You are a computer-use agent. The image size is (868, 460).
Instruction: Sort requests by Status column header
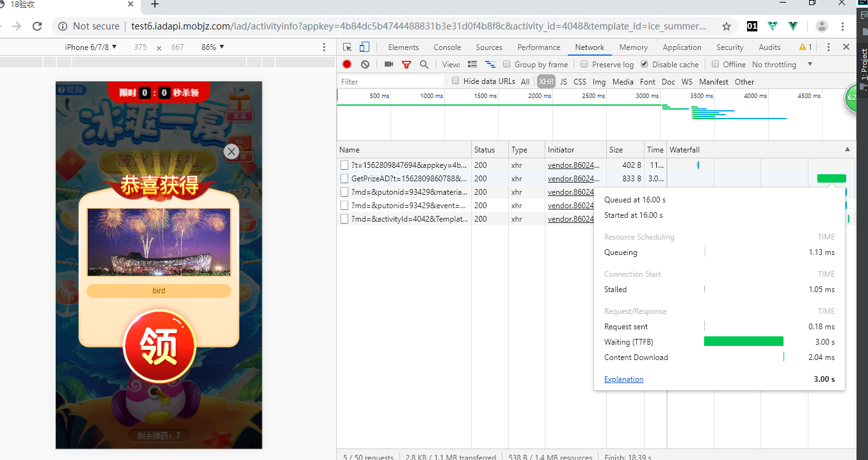pyautogui.click(x=489, y=149)
